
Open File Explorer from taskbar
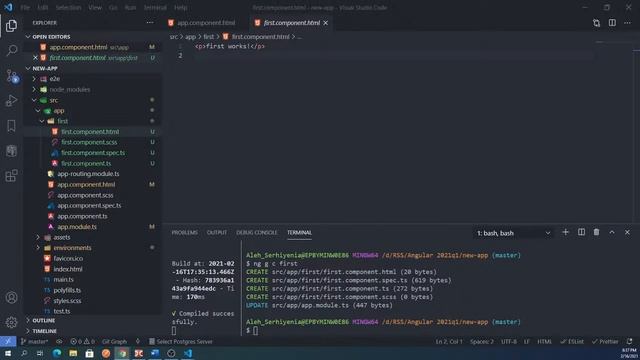(73, 353)
